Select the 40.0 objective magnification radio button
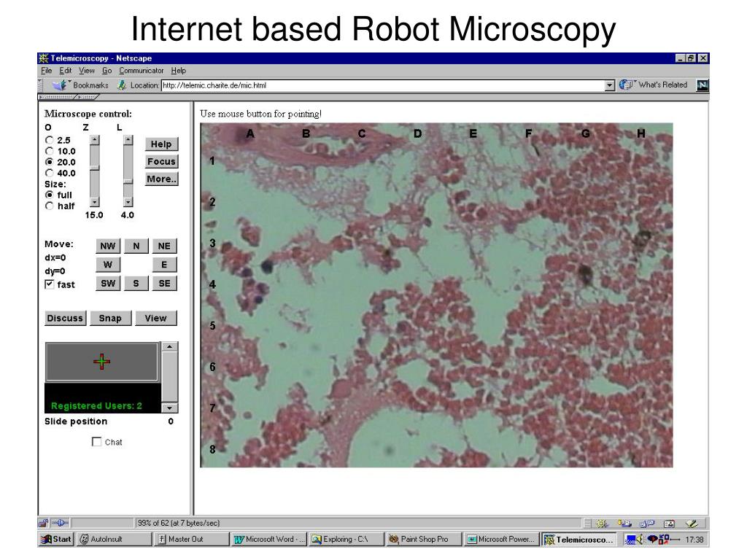The height and width of the screenshot is (560, 747). [48, 174]
